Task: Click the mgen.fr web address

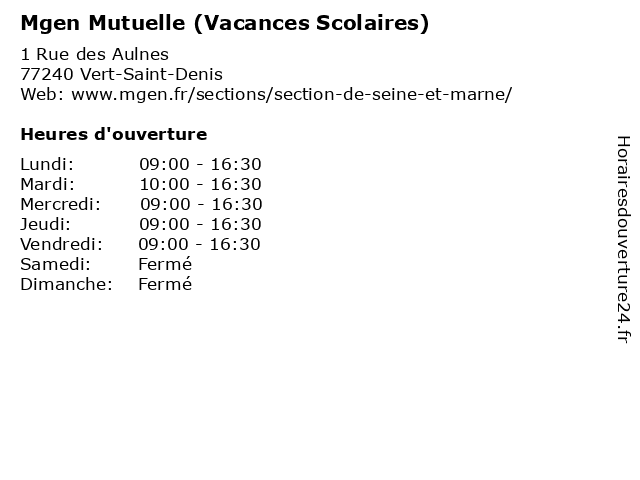Action: pos(291,94)
